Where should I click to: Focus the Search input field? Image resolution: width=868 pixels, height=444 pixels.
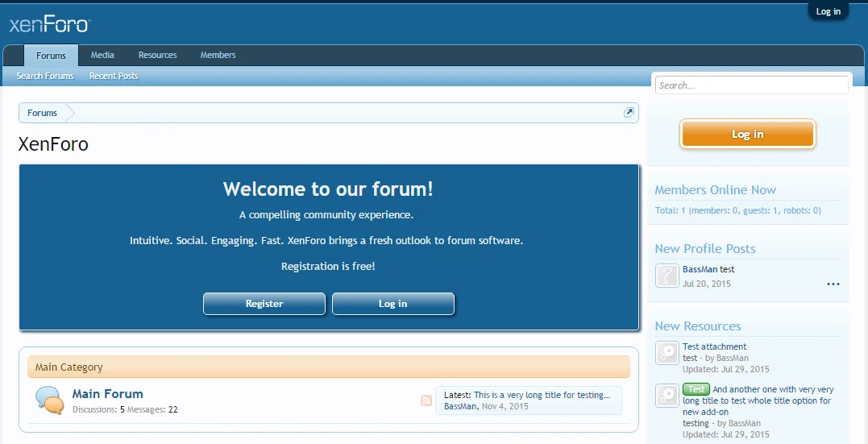pos(751,85)
